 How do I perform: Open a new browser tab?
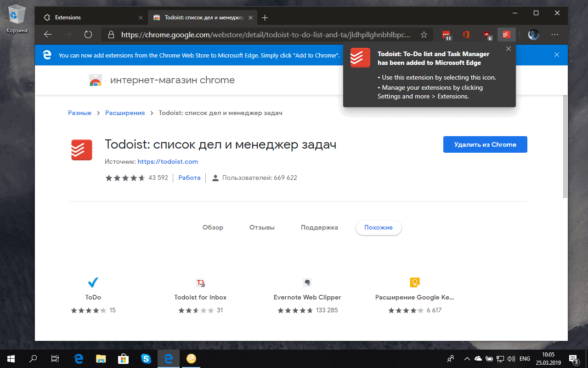tap(265, 17)
